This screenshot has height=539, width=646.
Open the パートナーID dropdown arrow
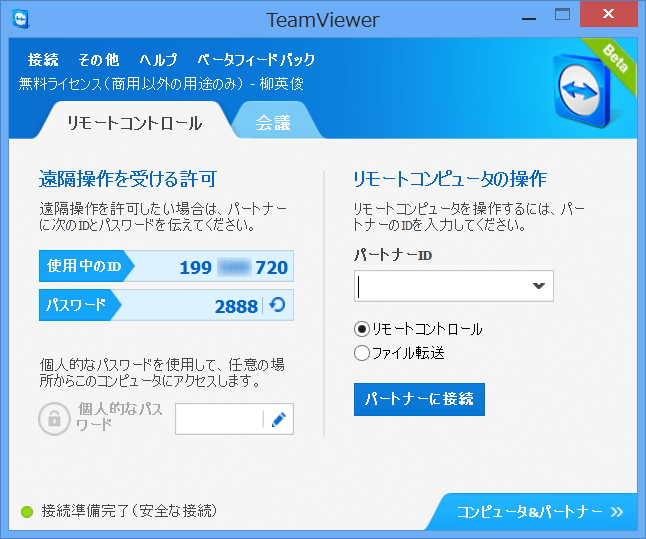(x=539, y=286)
